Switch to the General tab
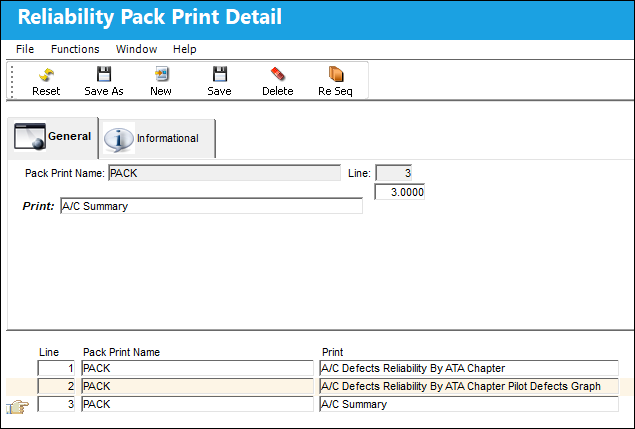This screenshot has width=635, height=429. pyautogui.click(x=53, y=137)
